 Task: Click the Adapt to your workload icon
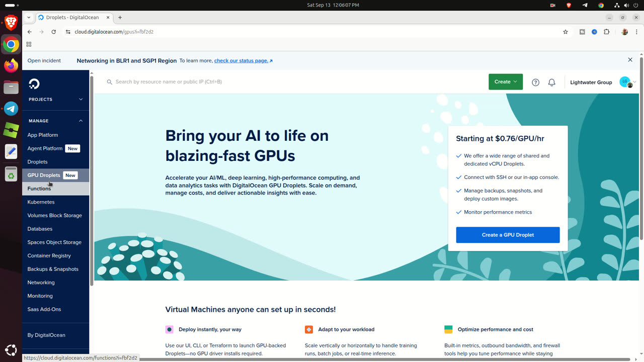coord(309,330)
